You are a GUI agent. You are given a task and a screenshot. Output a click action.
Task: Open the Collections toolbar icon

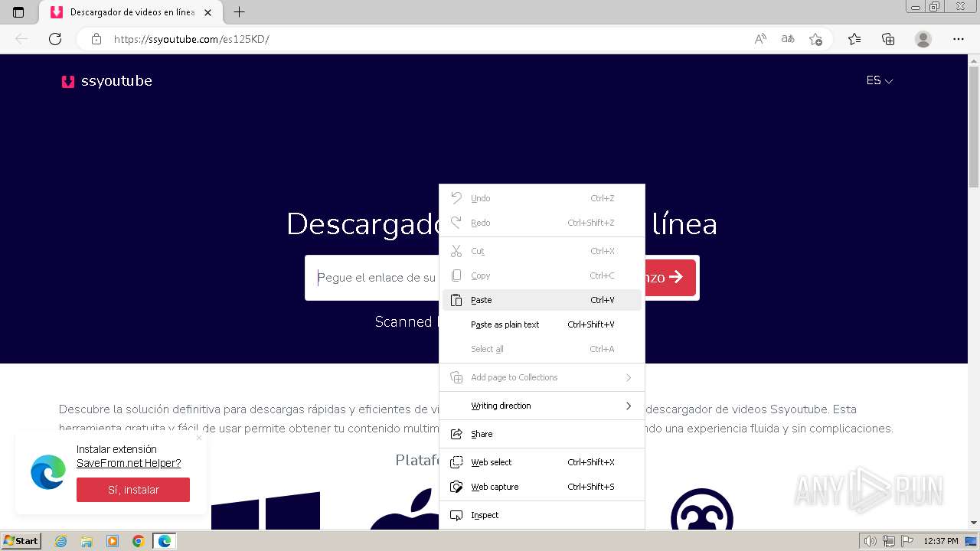click(888, 39)
